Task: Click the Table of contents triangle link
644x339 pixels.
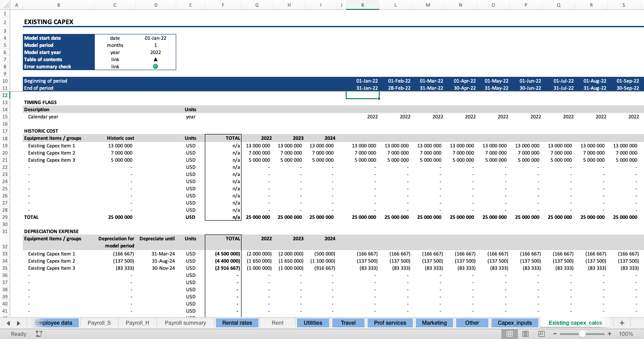Action: [x=155, y=59]
